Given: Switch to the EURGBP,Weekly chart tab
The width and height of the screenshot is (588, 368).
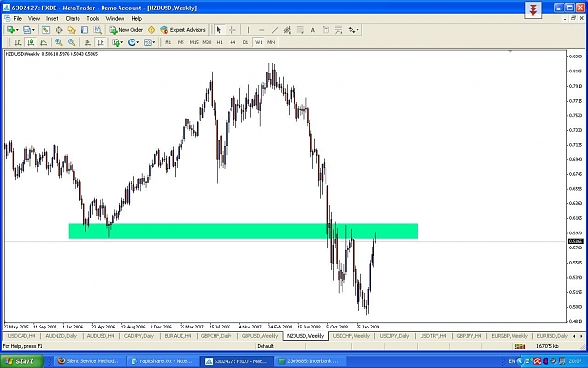Looking at the screenshot, I should (x=509, y=336).
